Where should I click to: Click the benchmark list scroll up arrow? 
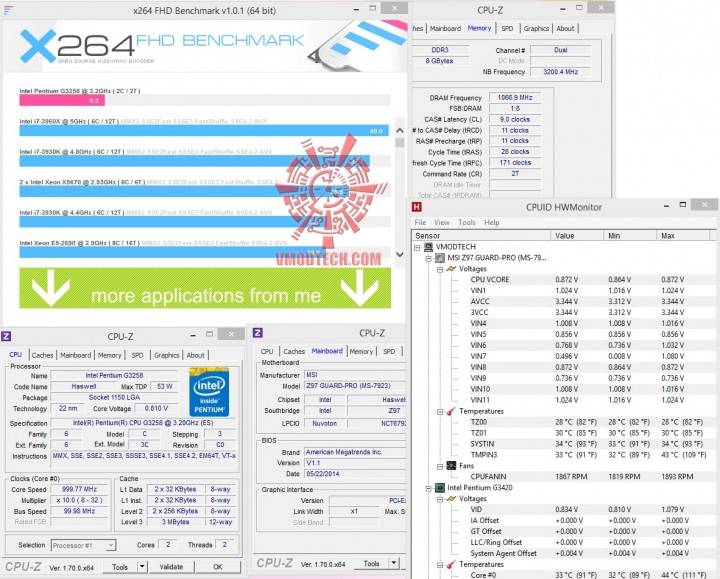tap(400, 130)
